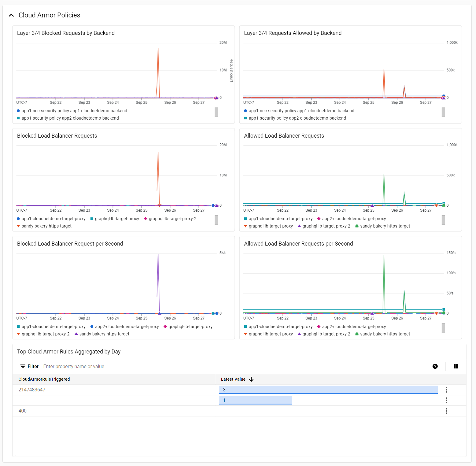
Task: Click the orange spike in Layer 3/4 Blocked Requests chart
Action: coord(158,73)
